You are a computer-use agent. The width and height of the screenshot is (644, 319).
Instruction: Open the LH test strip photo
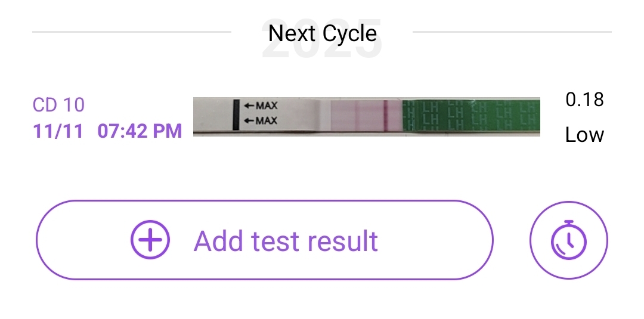pyautogui.click(x=366, y=116)
